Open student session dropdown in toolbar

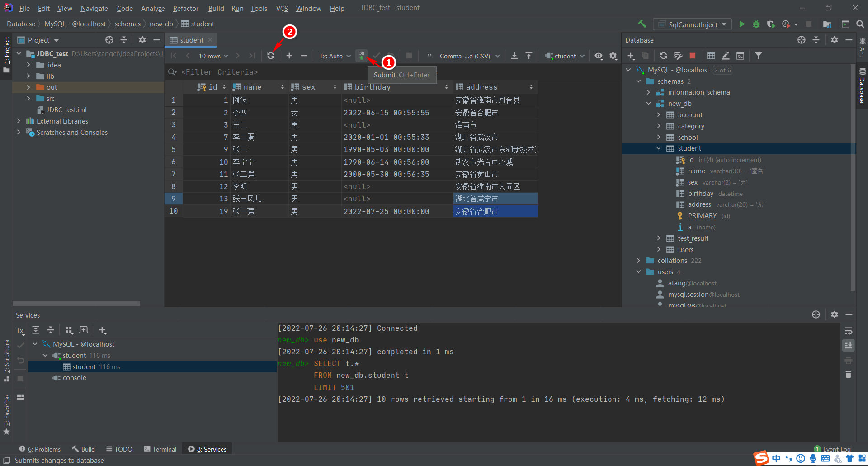coord(565,56)
